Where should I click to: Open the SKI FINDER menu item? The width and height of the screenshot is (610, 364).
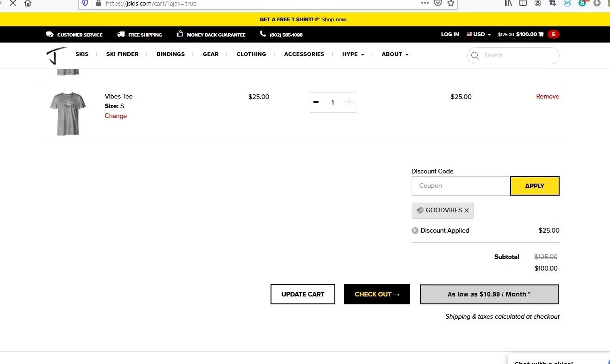tap(122, 54)
